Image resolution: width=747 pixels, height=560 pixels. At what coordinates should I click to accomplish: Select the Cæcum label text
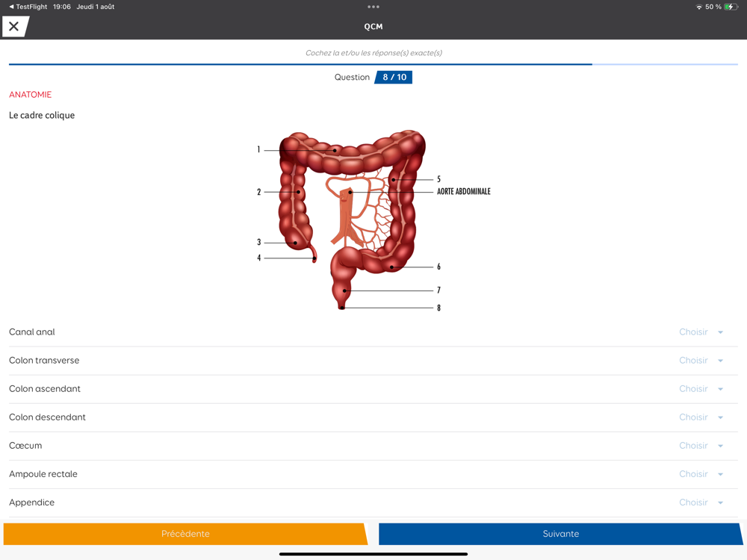25,446
